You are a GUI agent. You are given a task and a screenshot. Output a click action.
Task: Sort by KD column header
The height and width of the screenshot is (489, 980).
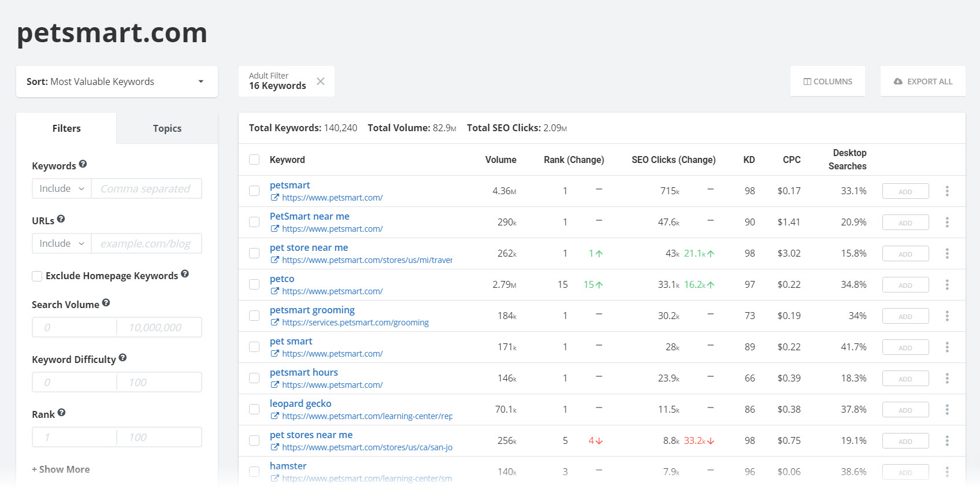(x=749, y=160)
